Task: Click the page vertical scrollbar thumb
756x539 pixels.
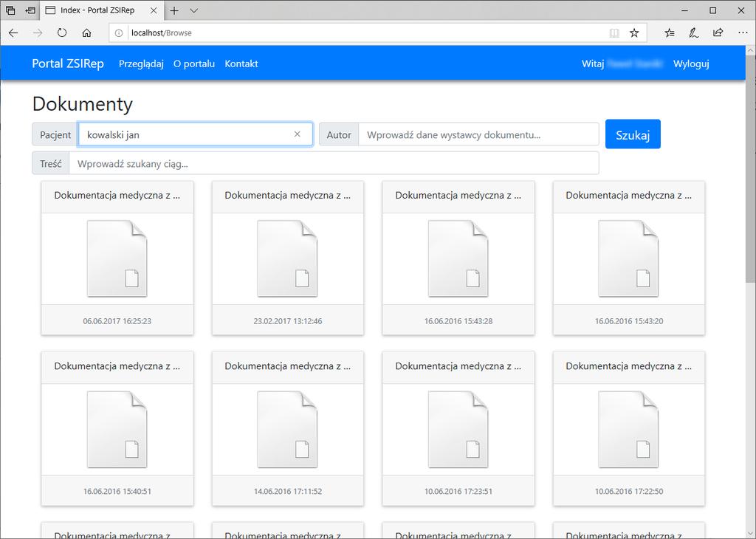Action: 751,169
